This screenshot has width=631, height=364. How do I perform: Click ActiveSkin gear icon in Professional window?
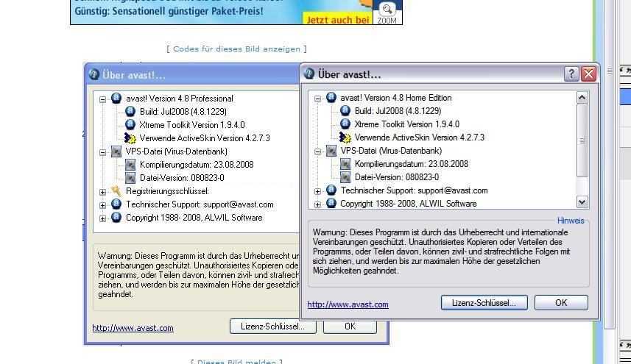(130, 138)
